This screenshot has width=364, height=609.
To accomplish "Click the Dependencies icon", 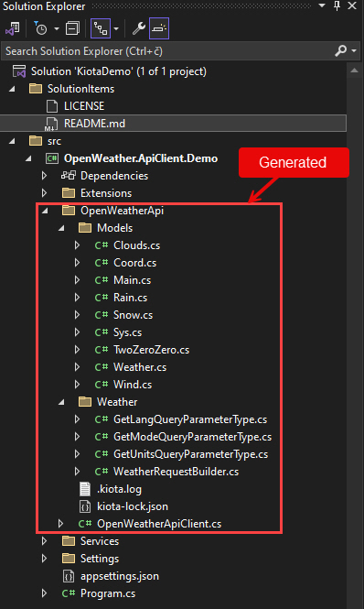I will click(69, 176).
